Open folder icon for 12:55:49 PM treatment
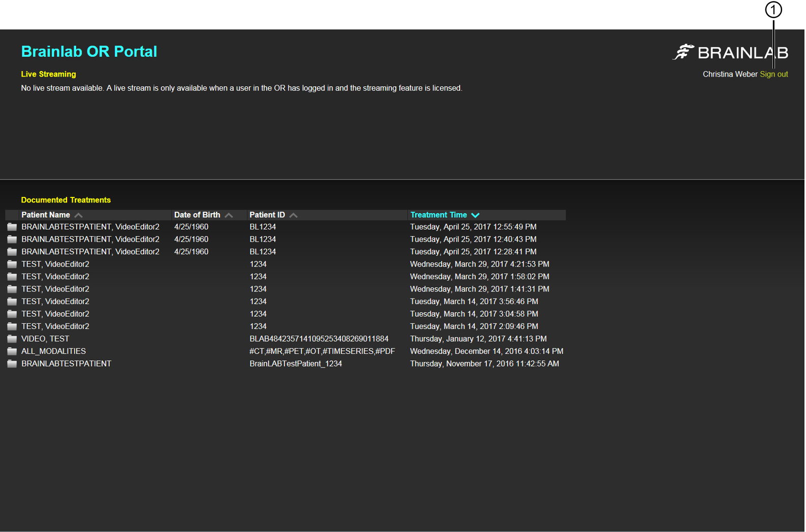 point(12,227)
